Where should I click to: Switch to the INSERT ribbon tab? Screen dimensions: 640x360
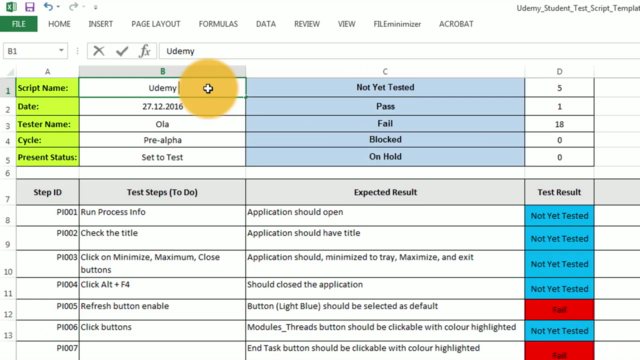[x=100, y=24]
